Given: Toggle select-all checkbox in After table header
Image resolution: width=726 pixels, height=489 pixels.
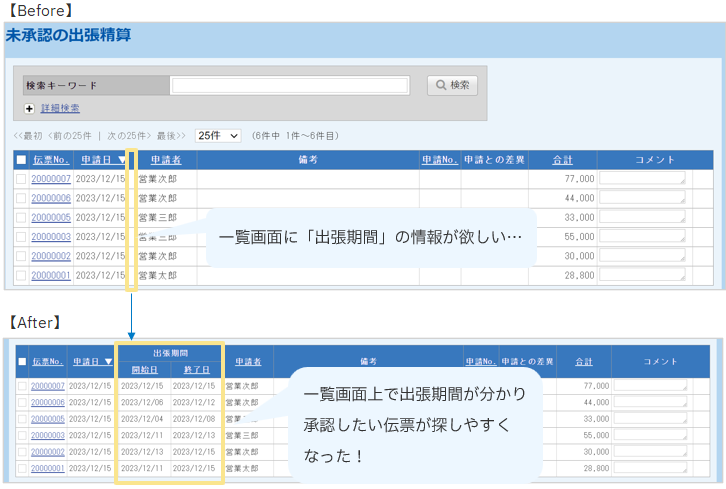Looking at the screenshot, I should [21, 362].
